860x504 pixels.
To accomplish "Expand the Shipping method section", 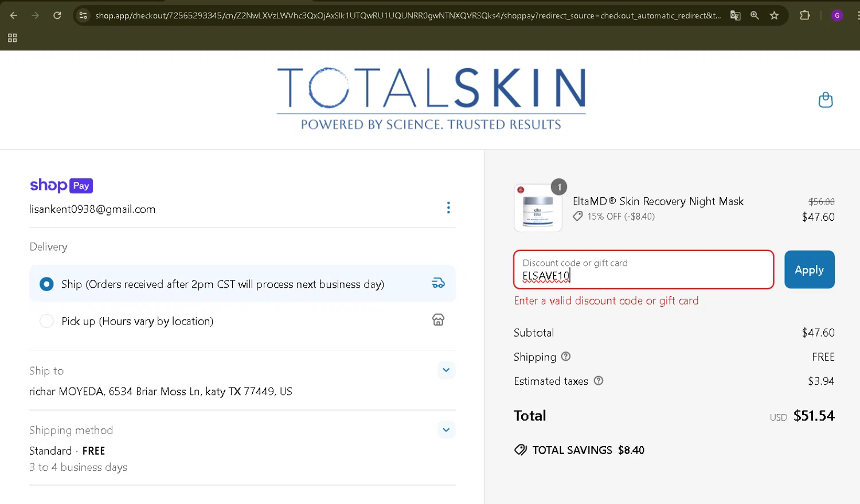I will click(446, 429).
